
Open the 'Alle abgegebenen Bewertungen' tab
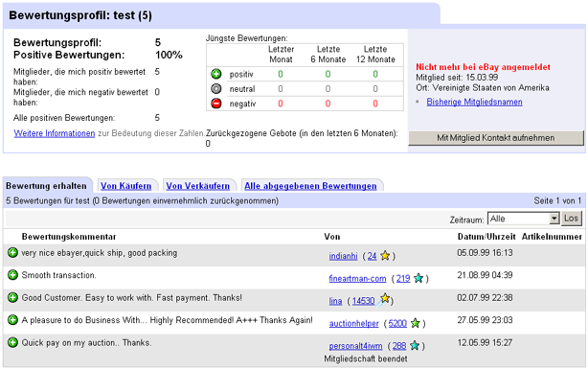(x=310, y=186)
